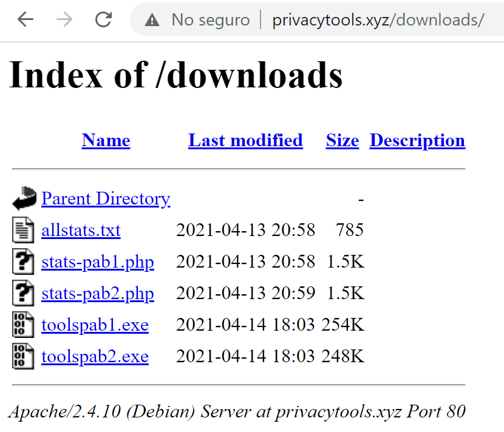
Task: Click the binary icon beside toolspab1.exe
Action: pyautogui.click(x=23, y=325)
